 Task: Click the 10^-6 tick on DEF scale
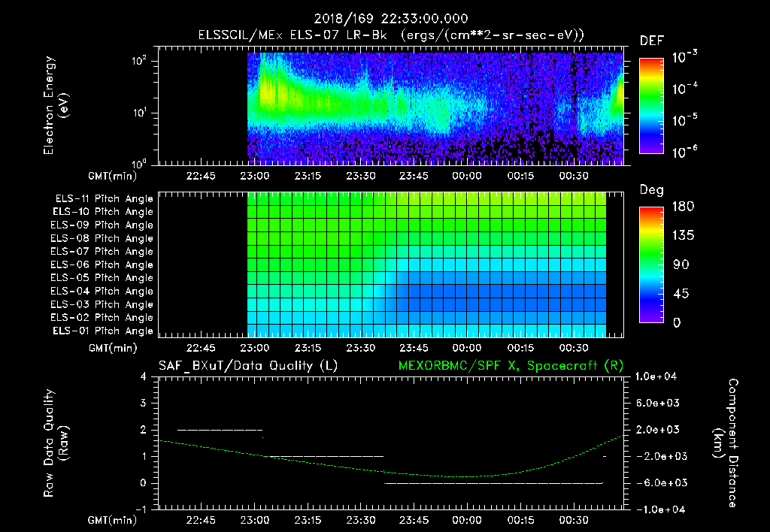[685, 152]
